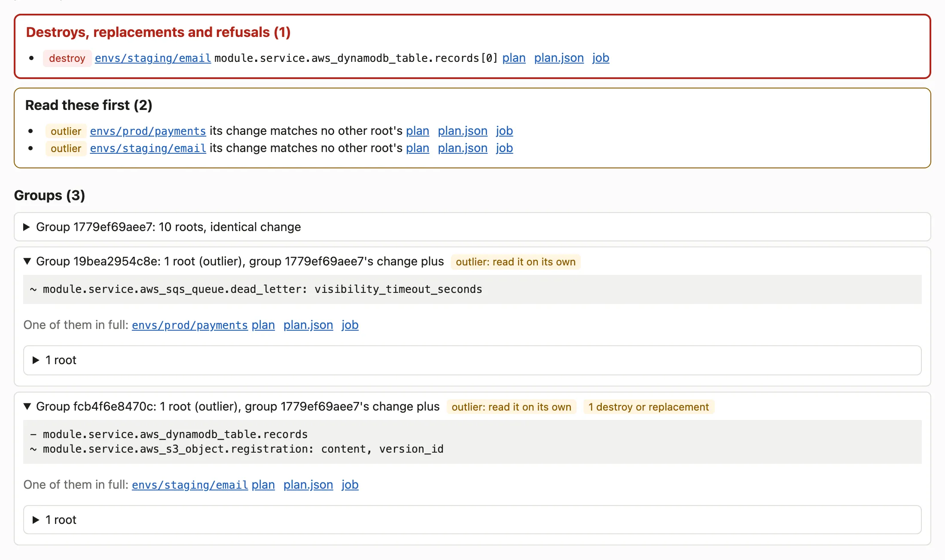Image resolution: width=945 pixels, height=560 pixels.
Task: Click 'outlier: read it on its own' in Group 19bea2954c8e
Action: [x=515, y=262]
